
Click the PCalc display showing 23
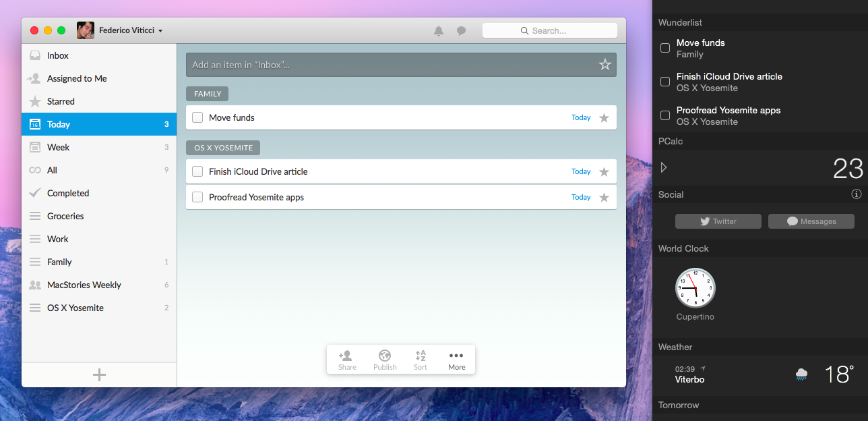[848, 168]
